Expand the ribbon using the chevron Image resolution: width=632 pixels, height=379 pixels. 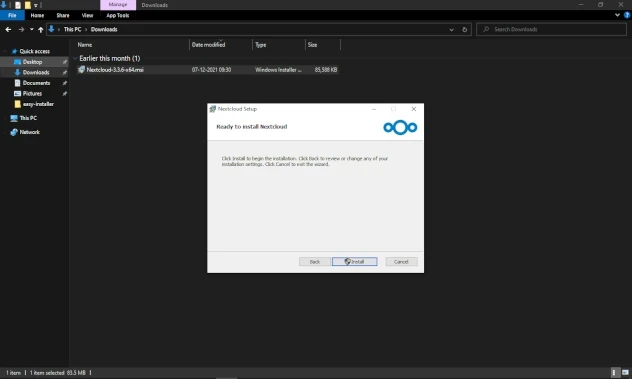[x=617, y=15]
